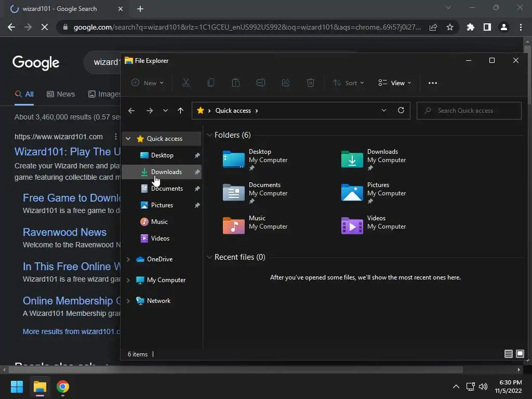The height and width of the screenshot is (399, 532).
Task: Open the Music folder tile in Folders section
Action: tap(255, 225)
